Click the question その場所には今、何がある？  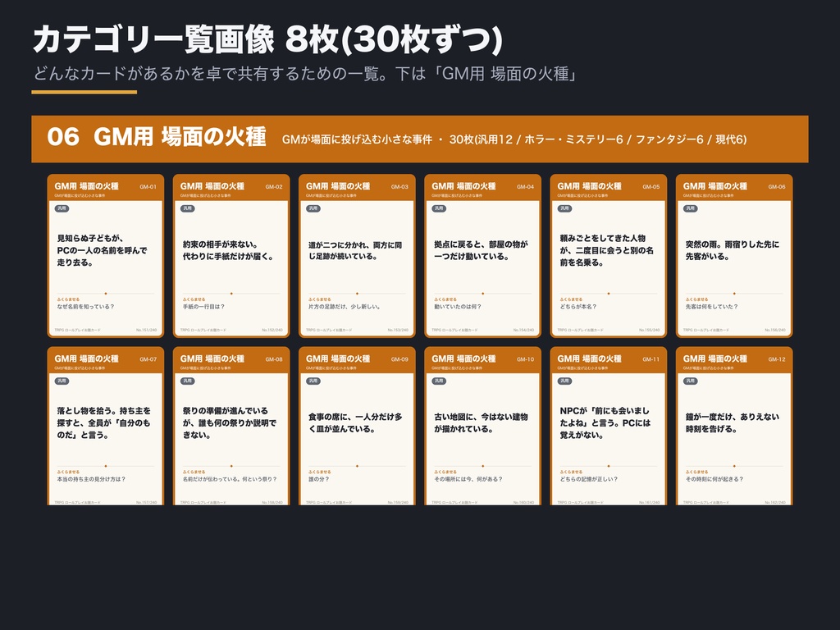pos(468,479)
